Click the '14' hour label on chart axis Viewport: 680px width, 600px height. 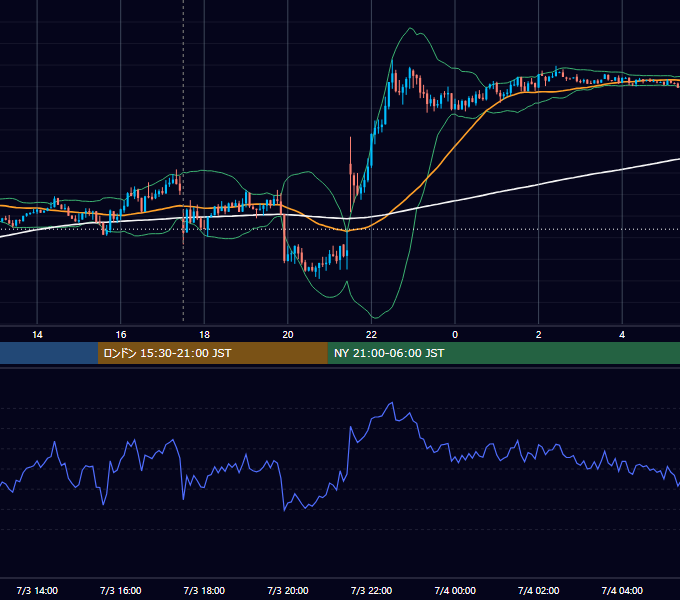click(37, 335)
